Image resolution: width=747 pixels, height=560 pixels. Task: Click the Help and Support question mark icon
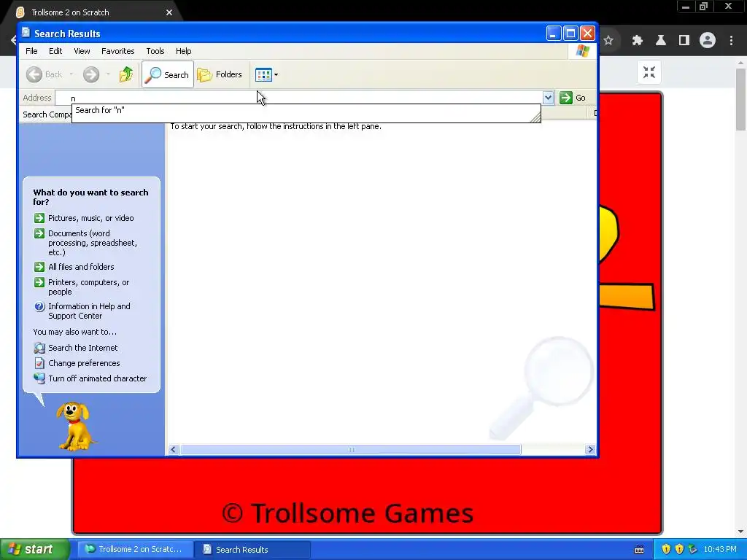[39, 307]
